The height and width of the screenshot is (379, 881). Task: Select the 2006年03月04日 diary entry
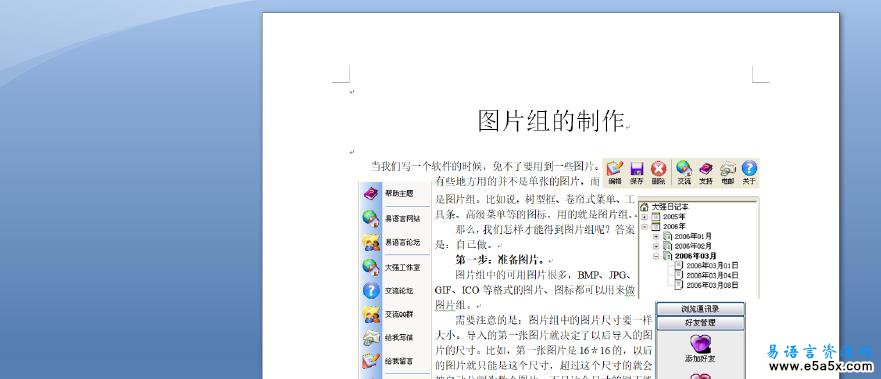coord(712,275)
